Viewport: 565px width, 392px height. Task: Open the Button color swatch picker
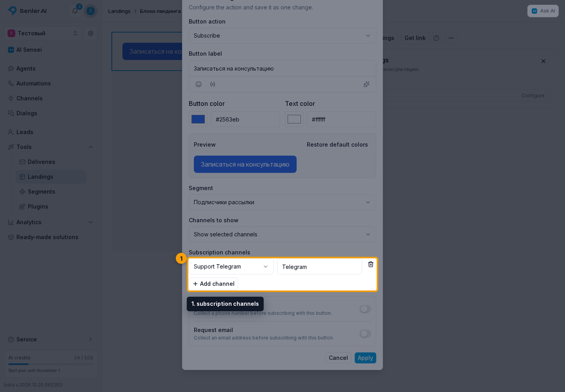[198, 119]
